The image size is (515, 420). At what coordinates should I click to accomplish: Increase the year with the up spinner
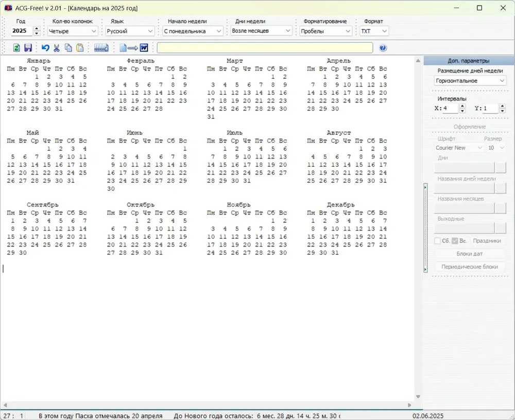(37, 29)
